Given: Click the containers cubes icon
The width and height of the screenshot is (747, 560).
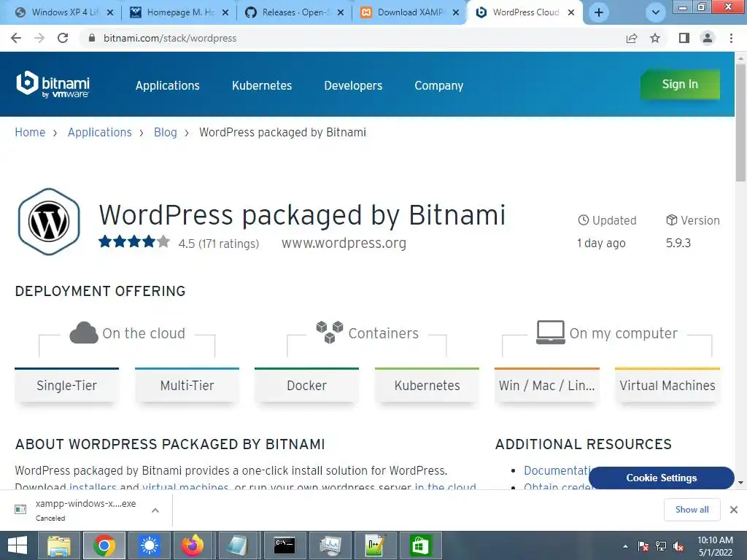Looking at the screenshot, I should (330, 332).
